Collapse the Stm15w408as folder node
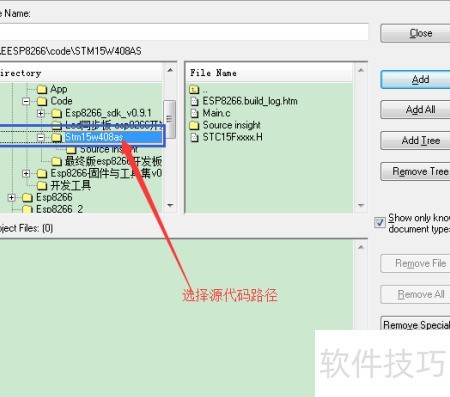 pos(41,137)
